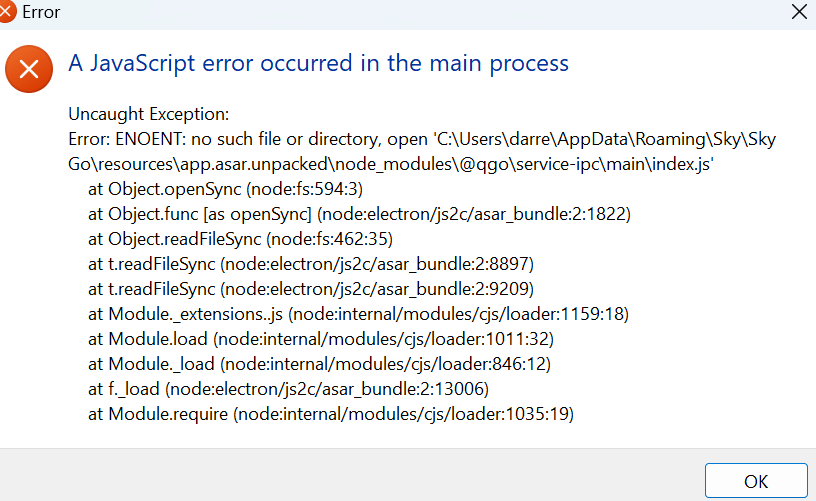Click the large red error icon
The height and width of the screenshot is (501, 816).
[x=29, y=69]
